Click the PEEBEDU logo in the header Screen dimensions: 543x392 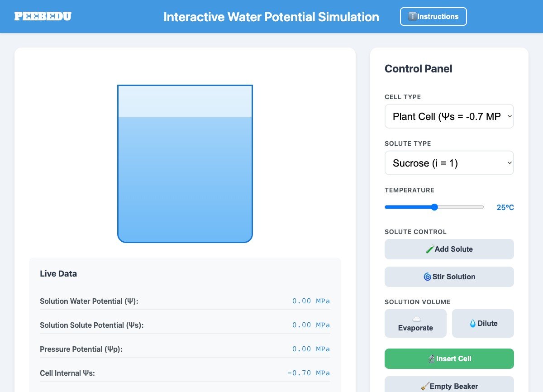click(x=43, y=16)
